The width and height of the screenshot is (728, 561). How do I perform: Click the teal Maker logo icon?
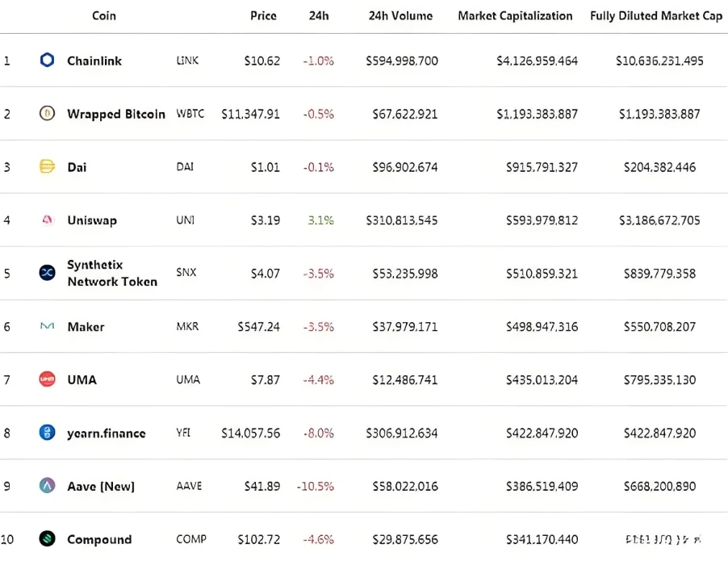pyautogui.click(x=47, y=326)
